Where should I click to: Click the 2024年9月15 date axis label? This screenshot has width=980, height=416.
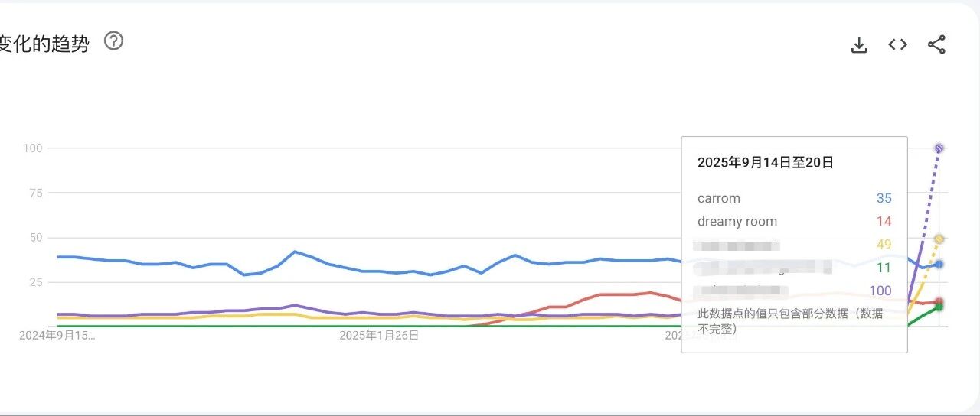tap(58, 335)
